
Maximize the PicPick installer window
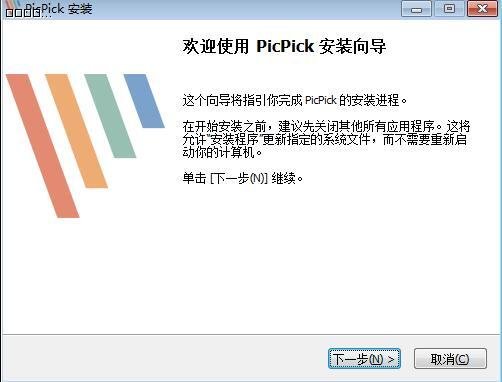point(449,9)
